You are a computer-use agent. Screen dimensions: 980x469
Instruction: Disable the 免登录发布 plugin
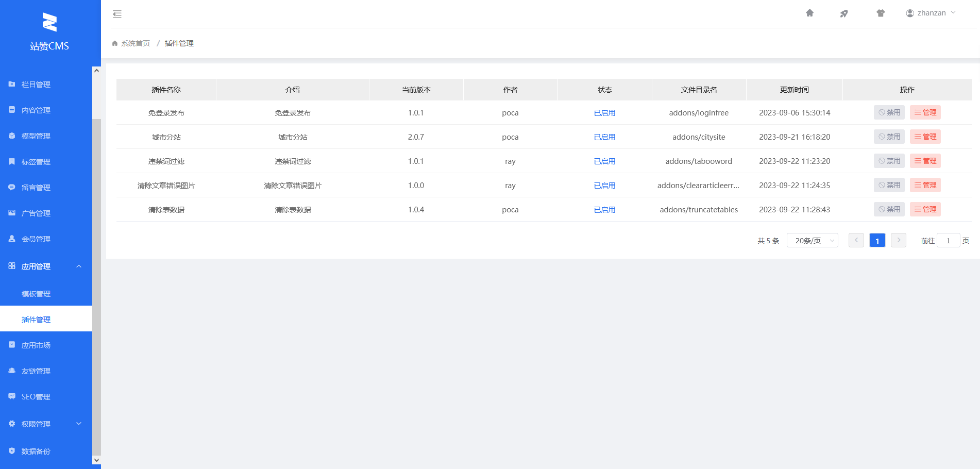click(x=889, y=112)
